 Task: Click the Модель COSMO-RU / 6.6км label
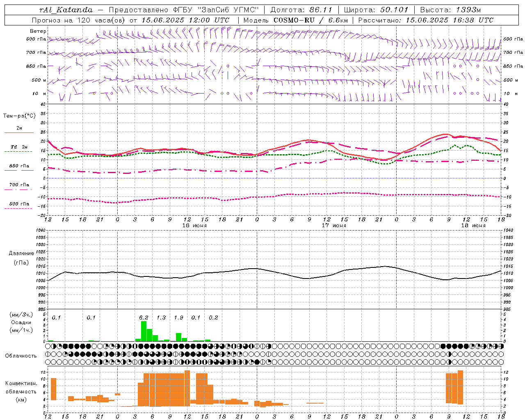click(x=295, y=20)
